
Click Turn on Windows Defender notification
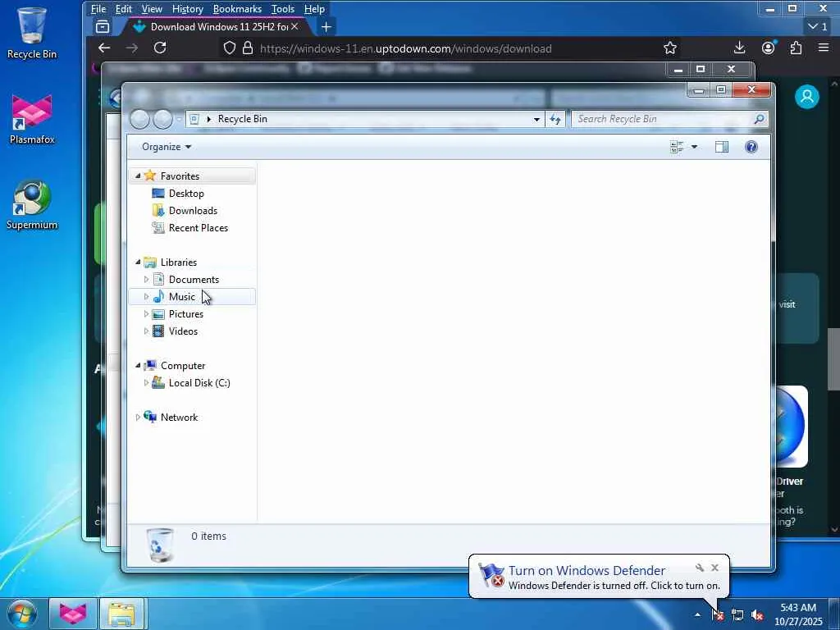[587, 571]
